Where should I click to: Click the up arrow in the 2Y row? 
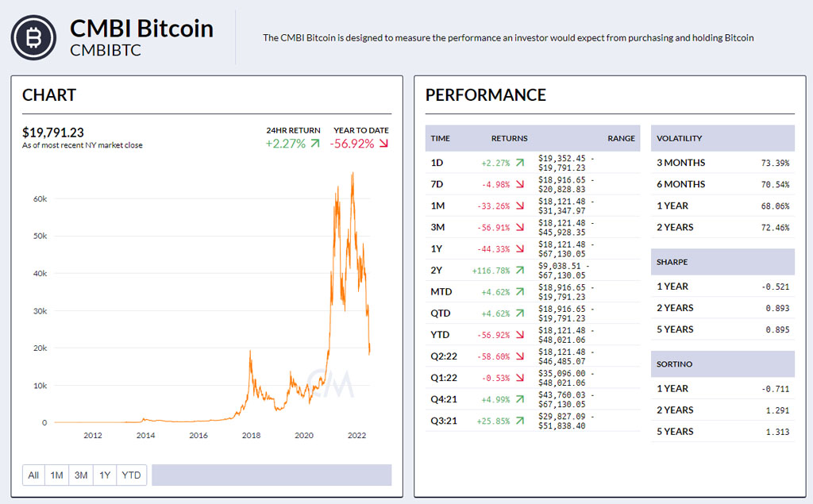click(519, 270)
